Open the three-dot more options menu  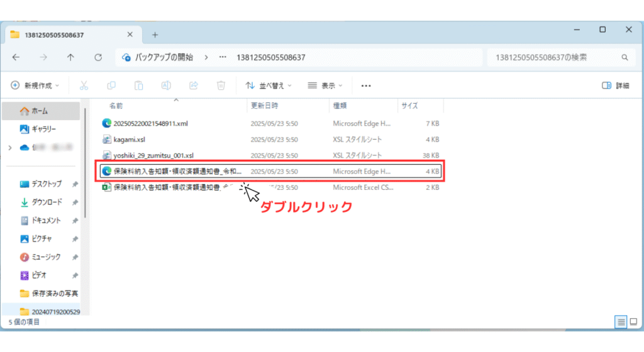point(366,85)
